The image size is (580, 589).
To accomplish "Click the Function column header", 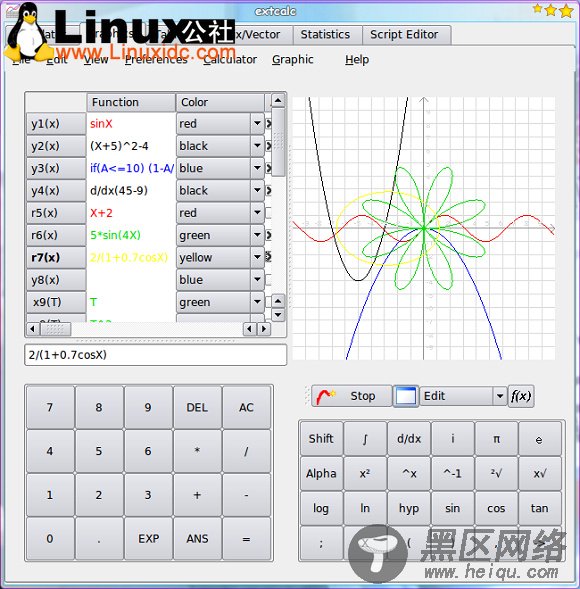I will click(x=131, y=102).
